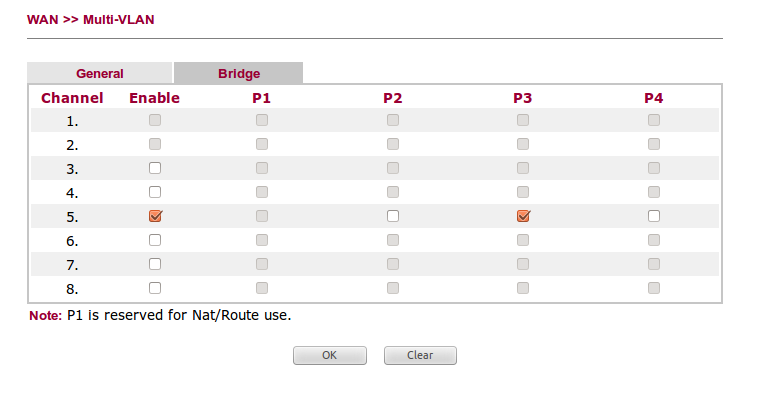Click P4 checkbox in channel 8 row

pyautogui.click(x=653, y=288)
